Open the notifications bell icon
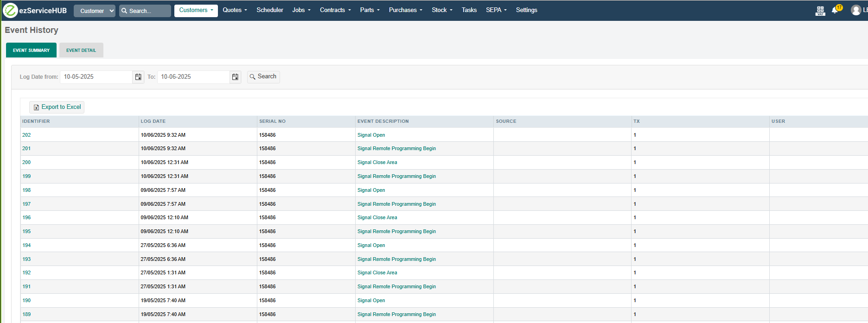868x323 pixels. pyautogui.click(x=835, y=10)
